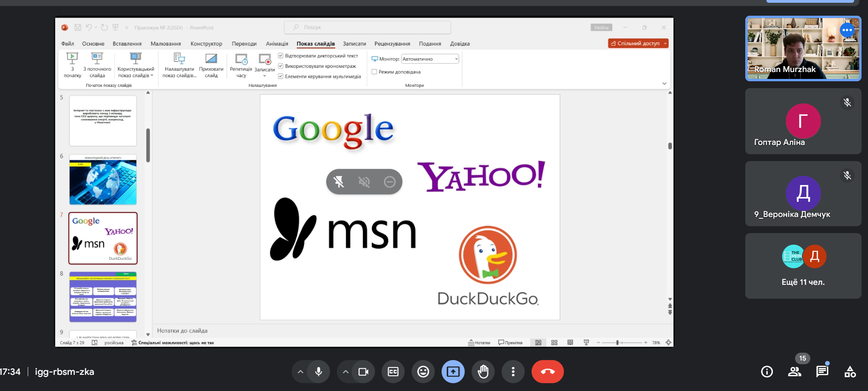Viewport: 868px width, 391px height.
Task: Turn off the camera
Action: pyautogui.click(x=364, y=372)
